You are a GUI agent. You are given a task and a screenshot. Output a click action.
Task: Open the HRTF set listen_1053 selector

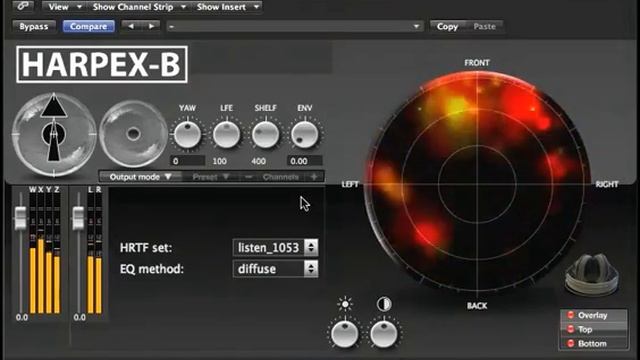coord(276,248)
